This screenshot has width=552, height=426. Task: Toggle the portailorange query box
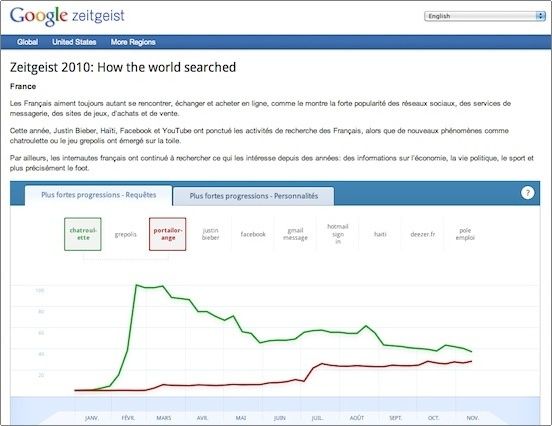click(x=168, y=234)
